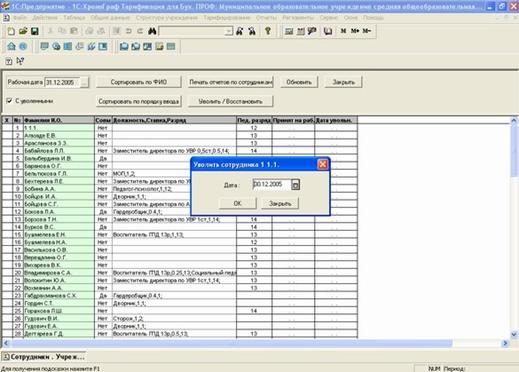519x372 pixels.
Task: Click the horizontal scrollbar's left arrow
Action: (x=6, y=343)
